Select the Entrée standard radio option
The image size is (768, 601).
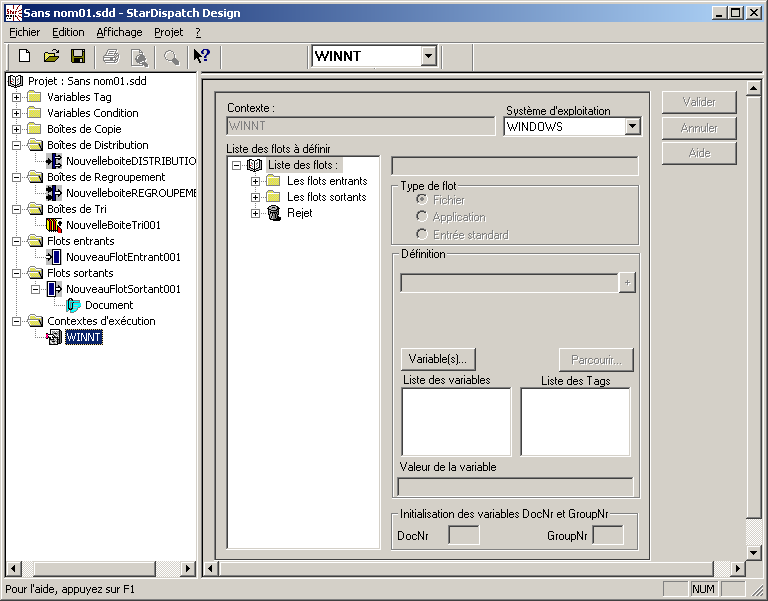(422, 235)
